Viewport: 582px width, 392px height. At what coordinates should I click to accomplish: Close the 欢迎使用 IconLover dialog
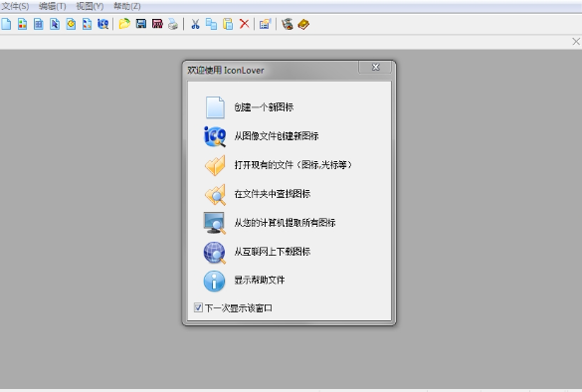click(376, 68)
